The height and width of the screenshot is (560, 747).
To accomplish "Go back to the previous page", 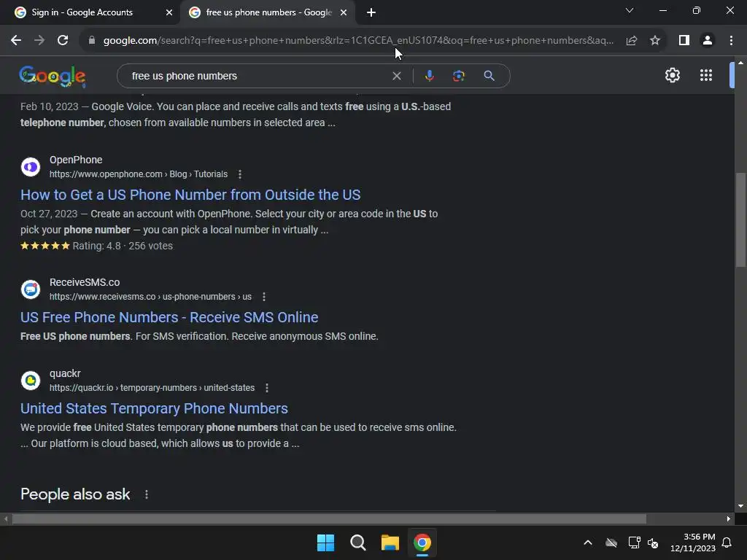I will (x=16, y=41).
